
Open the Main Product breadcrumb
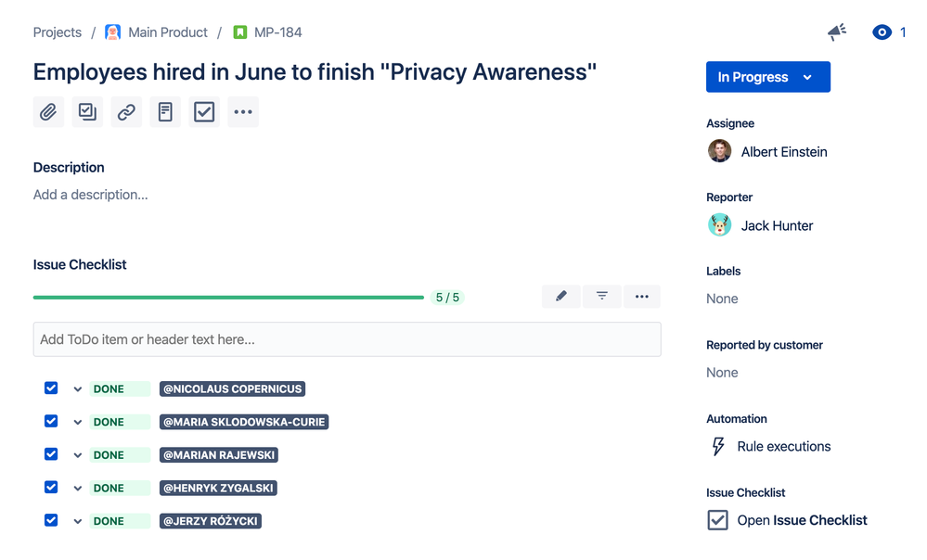coord(167,32)
